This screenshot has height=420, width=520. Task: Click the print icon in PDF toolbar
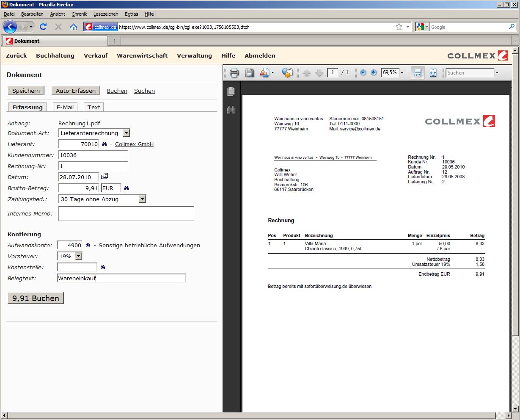[x=234, y=73]
